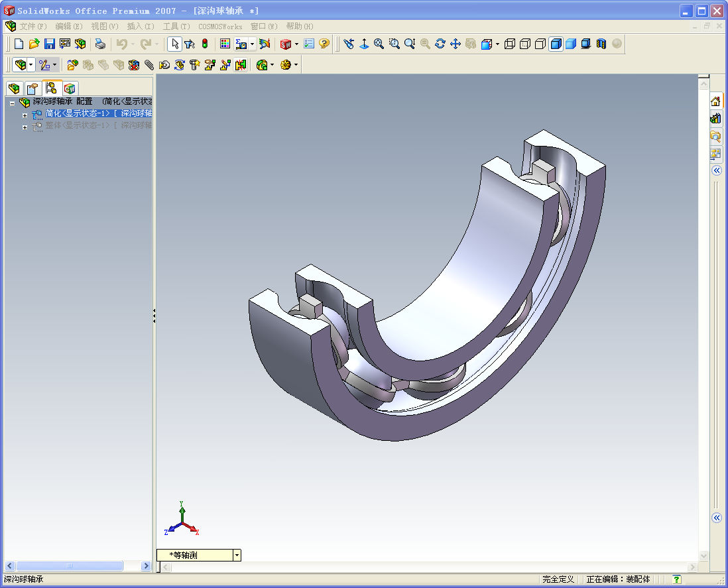The image size is (728, 588).
Task: Click the Insert Components icon
Action: click(x=72, y=65)
